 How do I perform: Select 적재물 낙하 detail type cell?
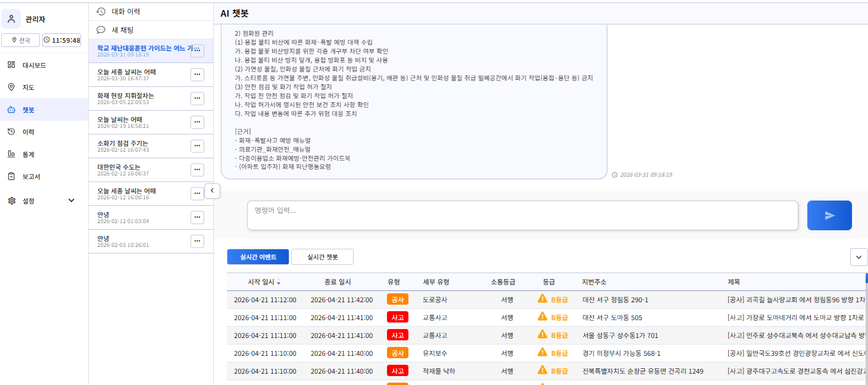[439, 371]
